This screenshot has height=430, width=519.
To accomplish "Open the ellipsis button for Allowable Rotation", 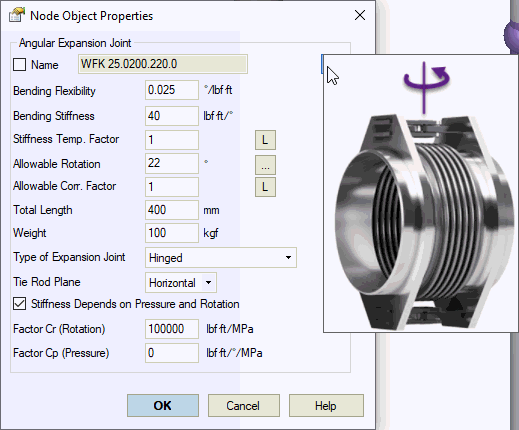I will tap(265, 165).
